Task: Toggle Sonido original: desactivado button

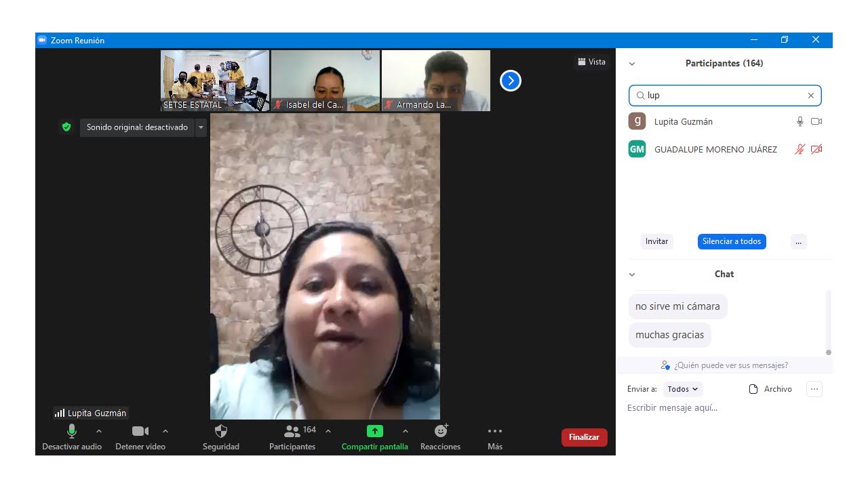Action: (x=137, y=127)
